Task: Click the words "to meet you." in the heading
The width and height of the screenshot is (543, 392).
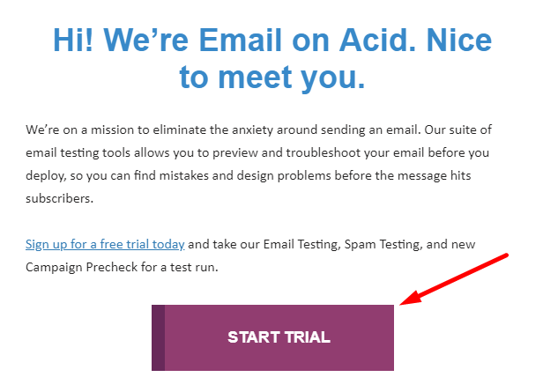Action: pos(272,78)
